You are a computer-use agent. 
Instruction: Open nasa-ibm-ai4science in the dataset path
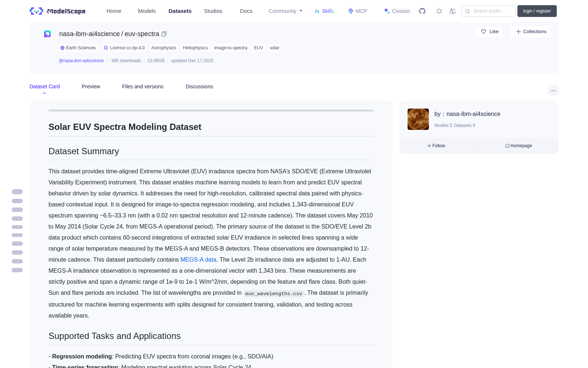(89, 34)
